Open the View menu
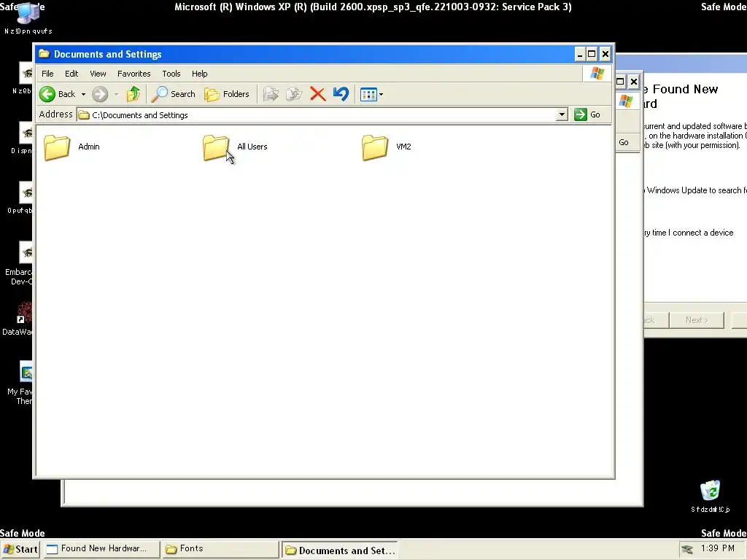The image size is (747, 560). [x=98, y=74]
